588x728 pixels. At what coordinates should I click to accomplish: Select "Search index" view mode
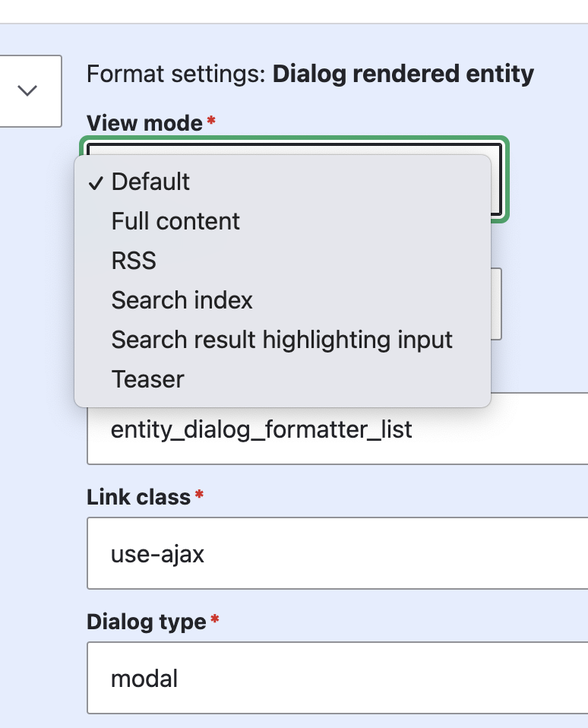pos(181,300)
